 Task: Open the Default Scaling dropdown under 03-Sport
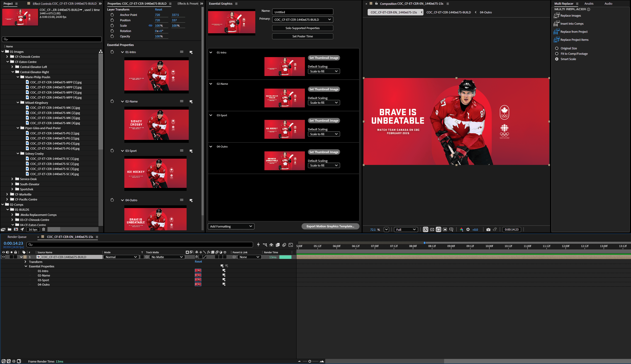324,134
